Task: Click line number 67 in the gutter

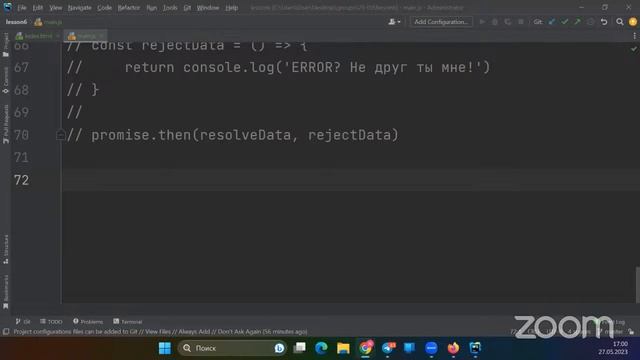Action: (22, 67)
